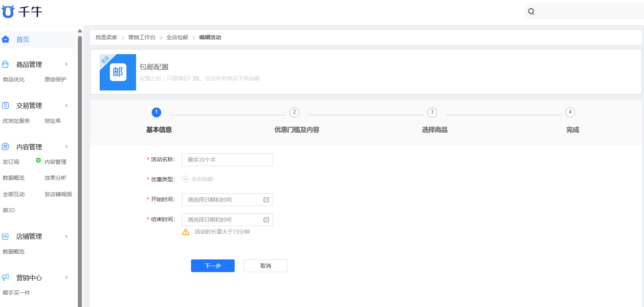
Task: Go to 我是卖家 breadcrumb
Action: point(106,37)
